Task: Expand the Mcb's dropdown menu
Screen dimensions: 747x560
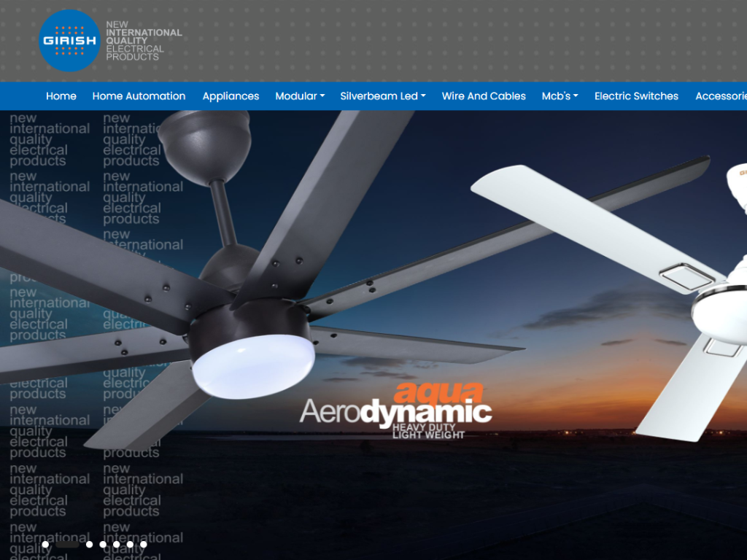Action: click(560, 96)
